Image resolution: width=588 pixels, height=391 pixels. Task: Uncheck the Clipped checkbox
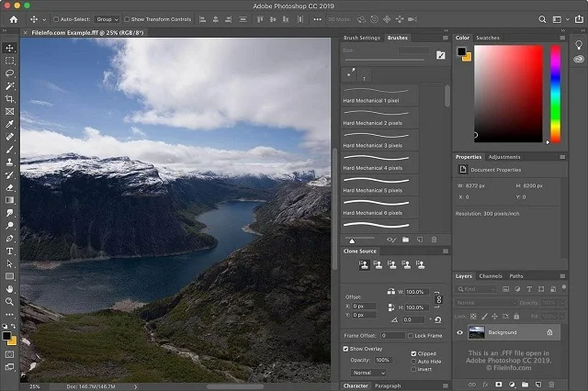pos(413,353)
